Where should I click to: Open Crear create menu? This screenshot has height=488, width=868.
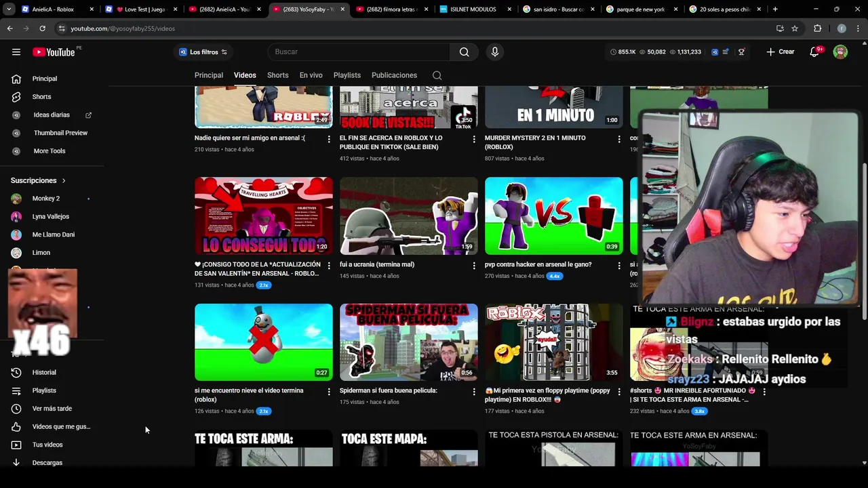(x=781, y=52)
